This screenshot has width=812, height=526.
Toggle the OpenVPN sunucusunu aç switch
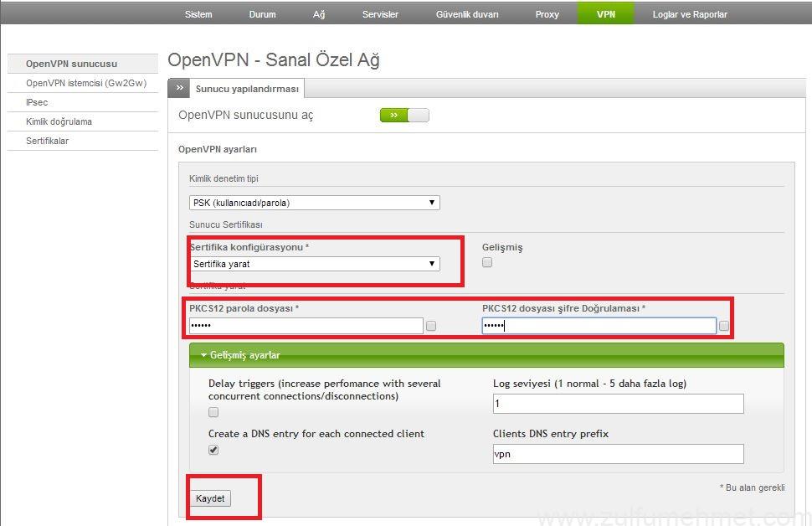(404, 115)
